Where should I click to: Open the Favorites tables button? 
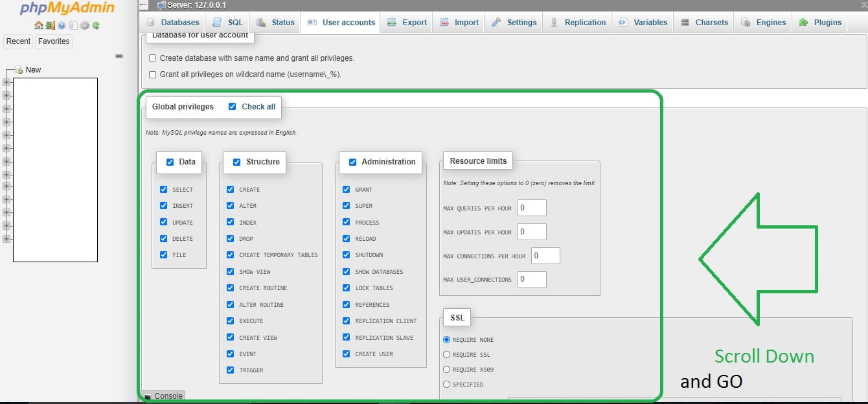pyautogui.click(x=54, y=41)
